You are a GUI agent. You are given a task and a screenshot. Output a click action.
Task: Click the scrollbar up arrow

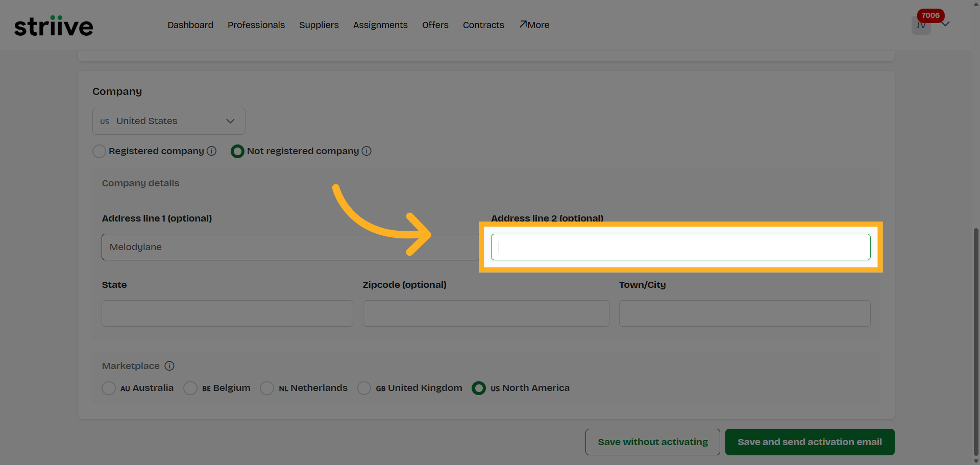tap(975, 4)
